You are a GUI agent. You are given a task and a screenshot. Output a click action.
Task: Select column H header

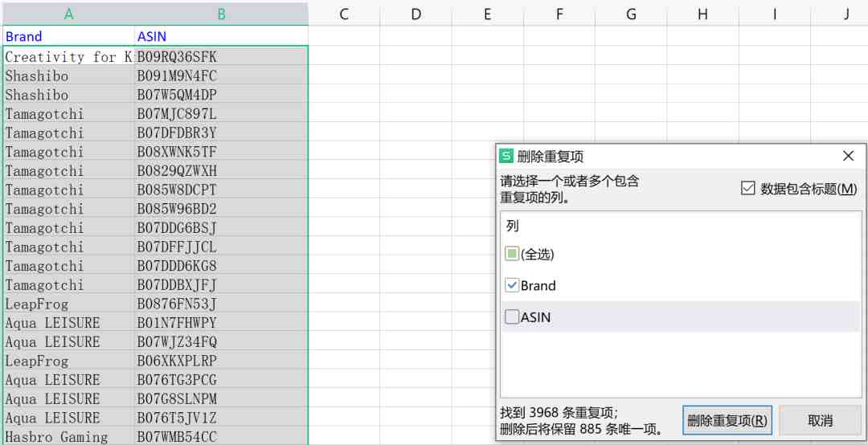coord(702,14)
